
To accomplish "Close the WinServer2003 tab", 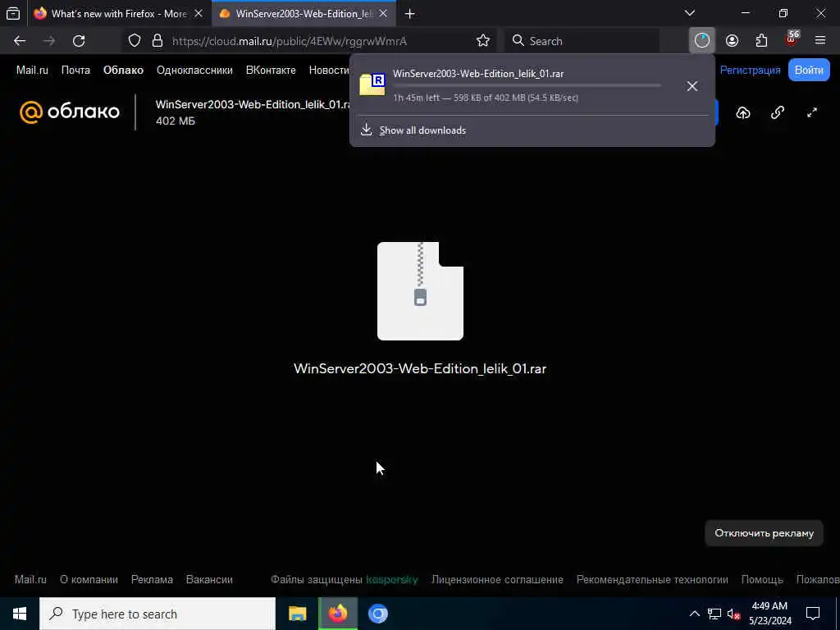I will coord(383,13).
